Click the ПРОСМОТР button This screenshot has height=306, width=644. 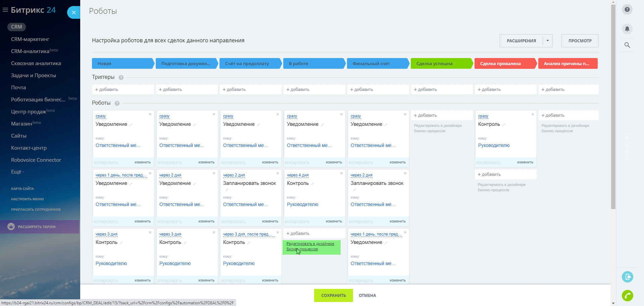[x=580, y=41]
